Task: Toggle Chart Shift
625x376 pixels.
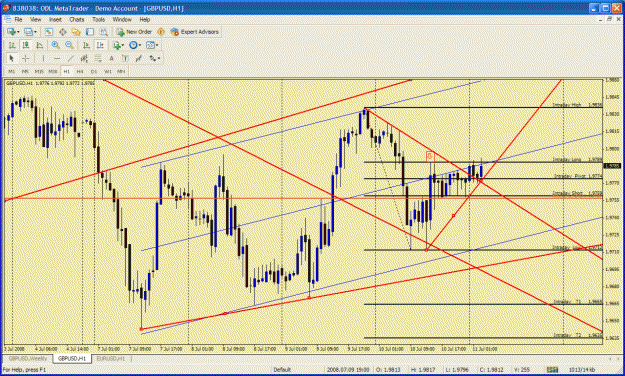Action: [x=100, y=45]
